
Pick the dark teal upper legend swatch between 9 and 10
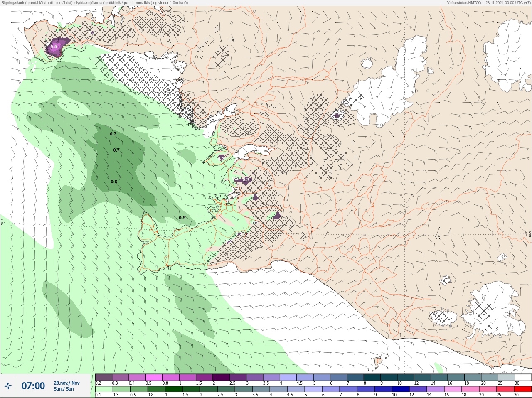coord(389,377)
